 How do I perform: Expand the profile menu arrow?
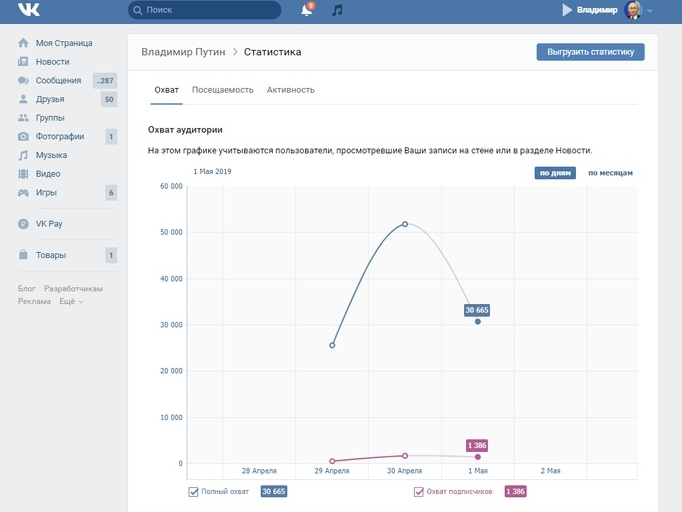651,10
